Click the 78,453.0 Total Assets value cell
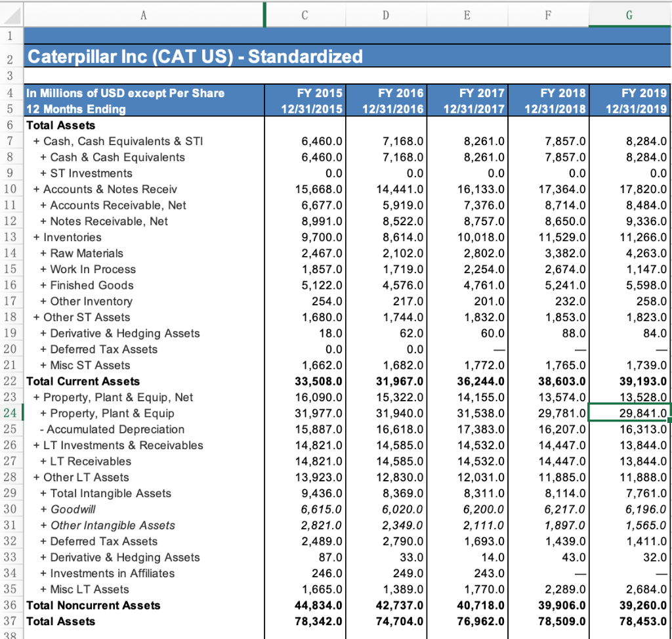Viewport: 672px width, 639px height. [629, 621]
